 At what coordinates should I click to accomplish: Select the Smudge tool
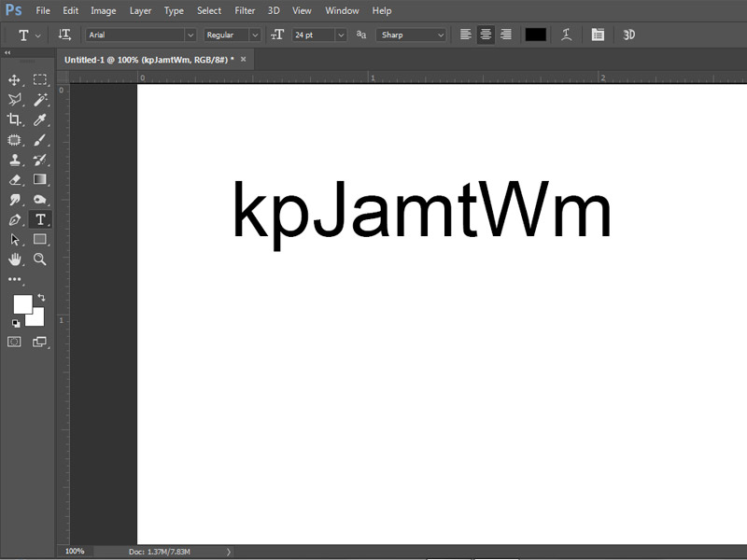point(14,200)
